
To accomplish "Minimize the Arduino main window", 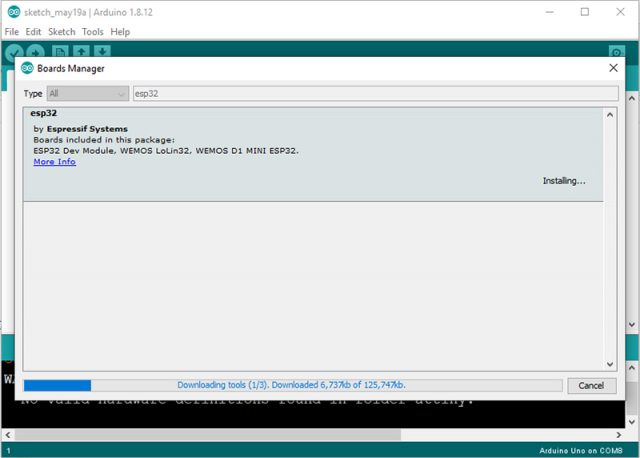I will (550, 12).
